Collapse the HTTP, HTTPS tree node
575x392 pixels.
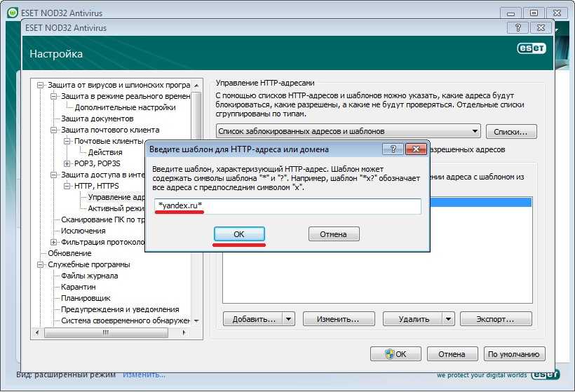click(67, 186)
